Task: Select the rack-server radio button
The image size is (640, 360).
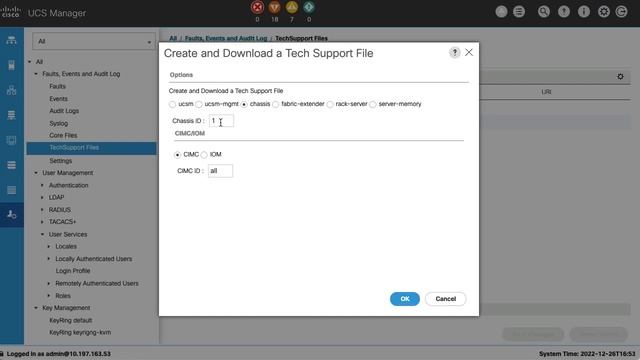Action: [x=330, y=104]
